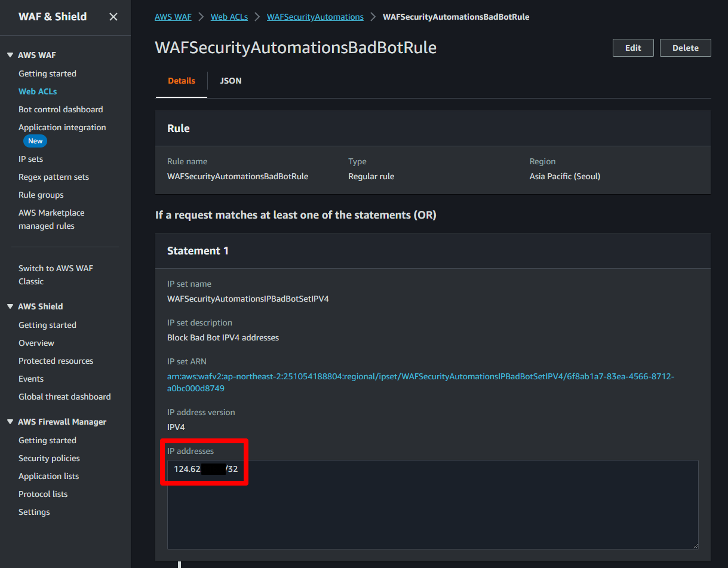Screen dimensions: 728x568
Task: Select the Asia Pacific (Seoul) region value
Action: (x=565, y=176)
